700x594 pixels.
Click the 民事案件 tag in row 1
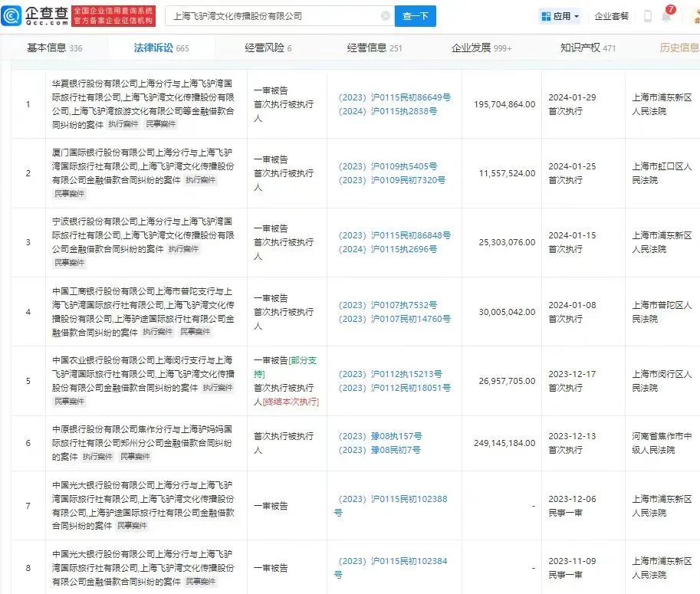coord(161,124)
